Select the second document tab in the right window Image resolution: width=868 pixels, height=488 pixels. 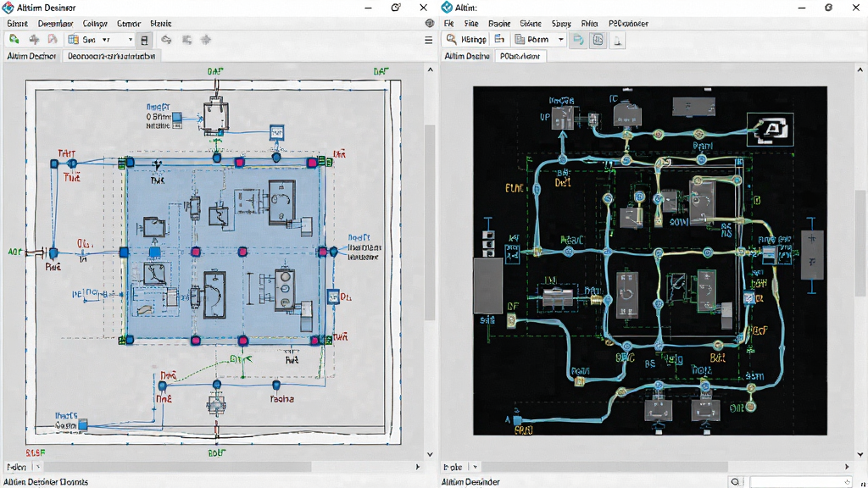click(520, 56)
